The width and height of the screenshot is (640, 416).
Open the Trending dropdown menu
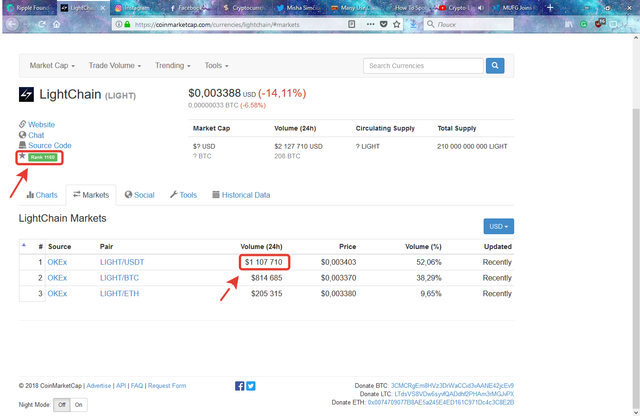pyautogui.click(x=173, y=66)
